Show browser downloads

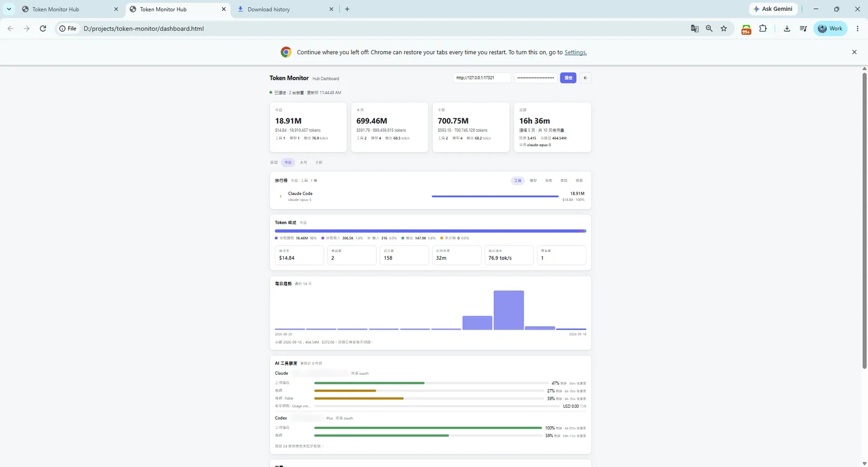click(x=787, y=29)
